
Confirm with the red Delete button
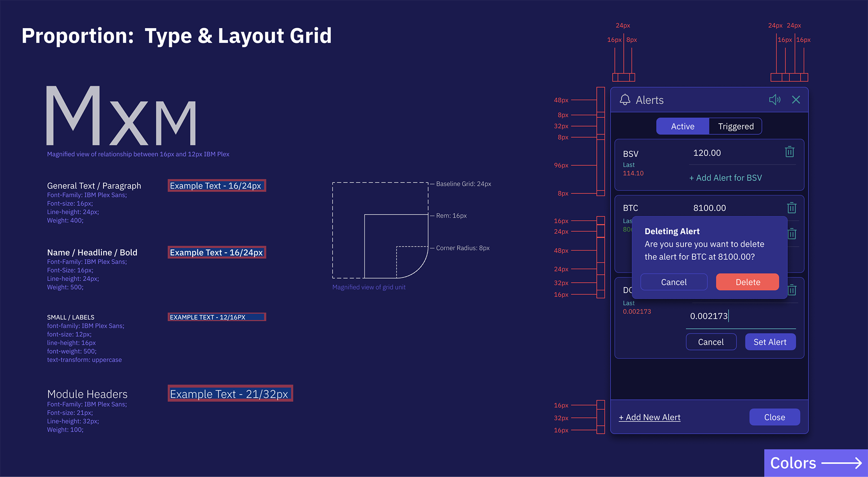coord(748,282)
